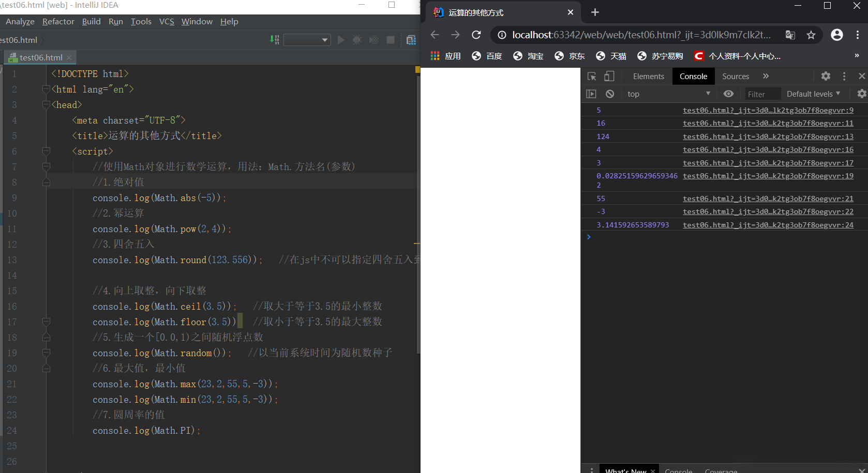This screenshot has width=868, height=473.
Task: Reload the browser page
Action: (476, 35)
